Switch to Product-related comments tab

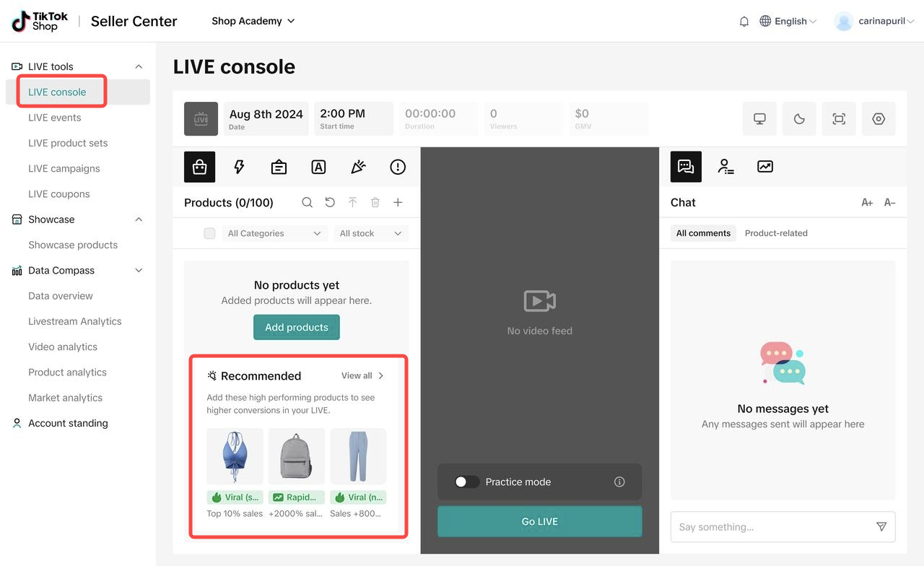click(776, 233)
